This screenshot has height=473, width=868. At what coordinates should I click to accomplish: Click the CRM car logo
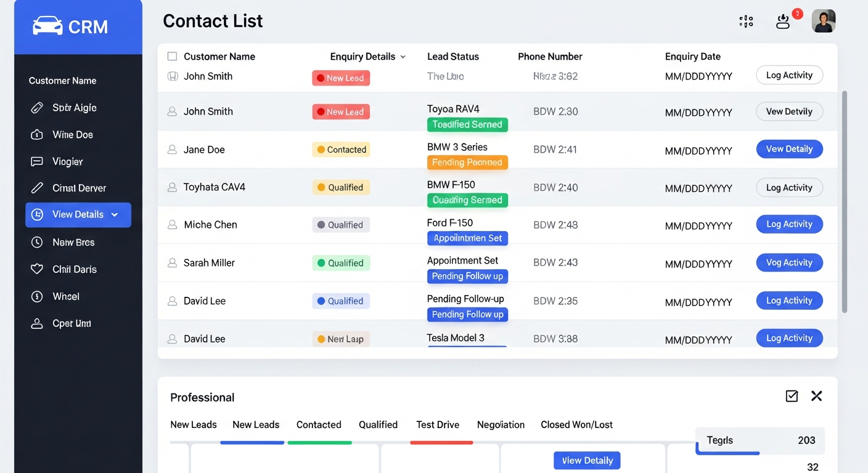(49, 26)
